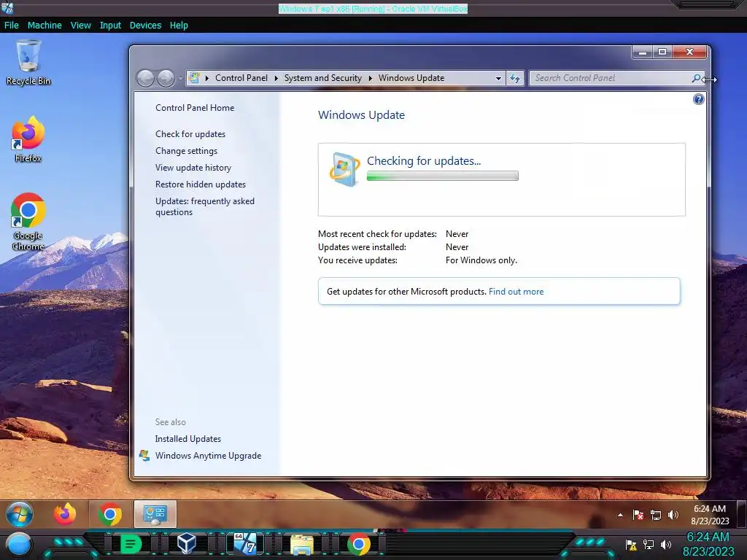
Task: Click the Windows 7 Start orb
Action: coord(20,514)
